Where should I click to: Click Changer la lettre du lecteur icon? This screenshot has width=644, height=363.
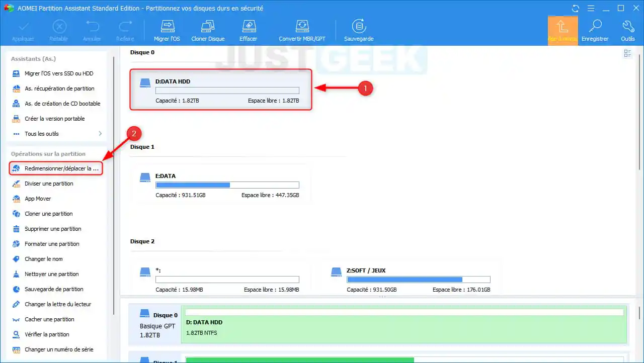(x=16, y=304)
